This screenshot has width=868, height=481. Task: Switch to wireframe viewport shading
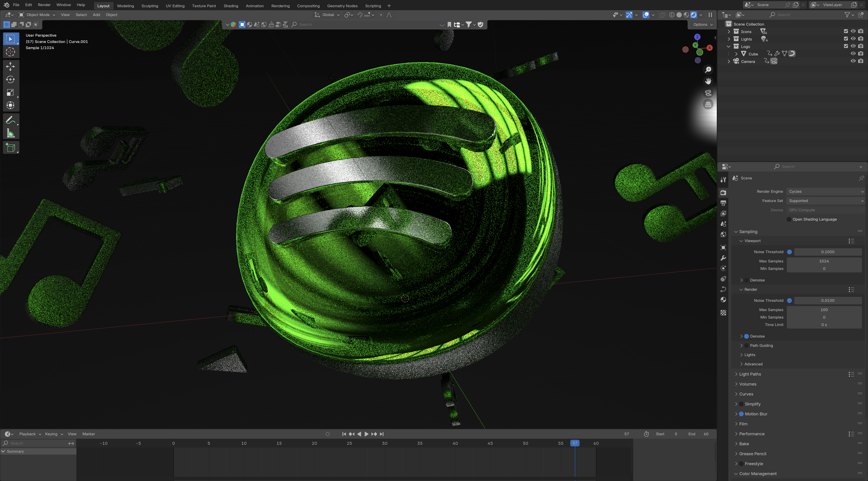672,15
